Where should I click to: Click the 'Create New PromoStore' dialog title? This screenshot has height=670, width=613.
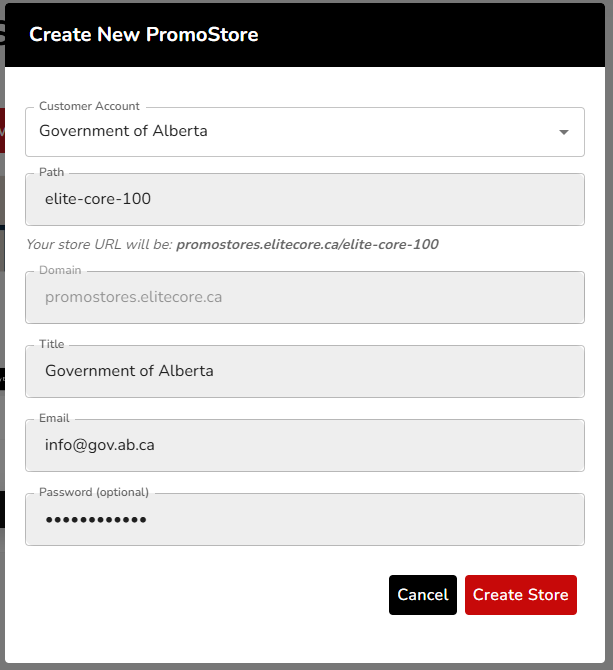(144, 35)
